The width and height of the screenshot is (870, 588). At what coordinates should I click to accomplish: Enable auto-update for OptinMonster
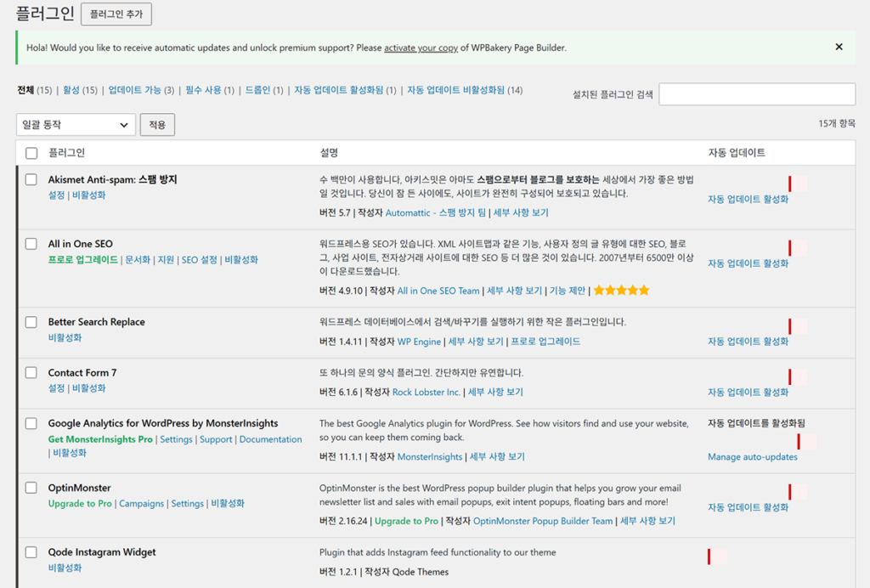[x=748, y=507]
